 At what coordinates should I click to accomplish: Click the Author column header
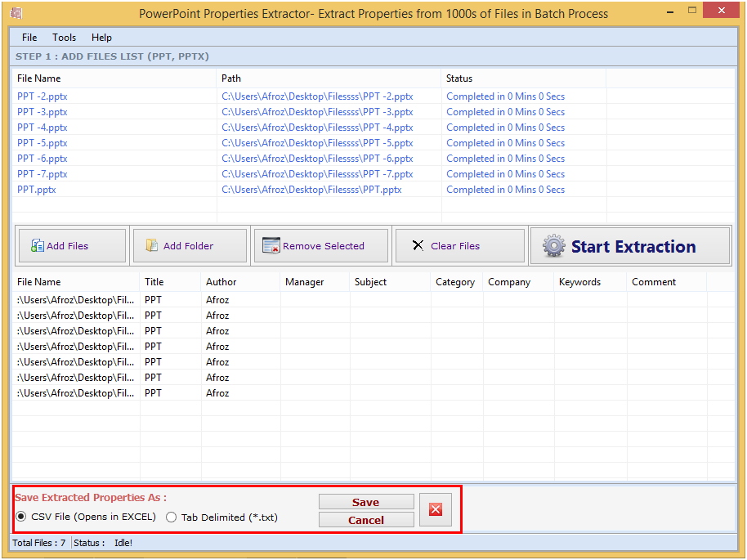click(x=240, y=282)
